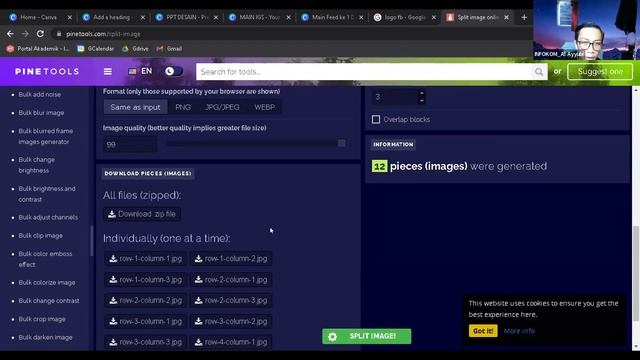Toggle the dark mode switch
640x360 pixels.
pyautogui.click(x=173, y=71)
